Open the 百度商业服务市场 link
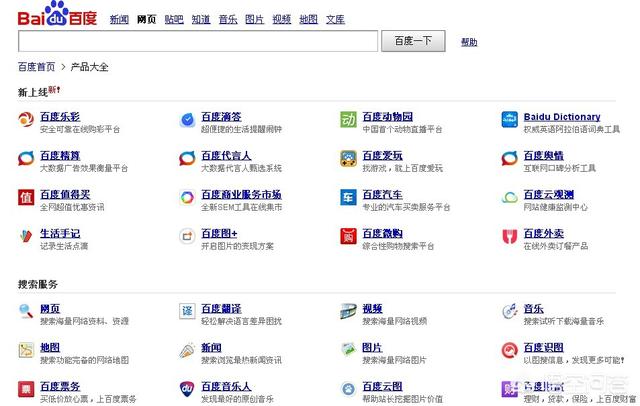640x406 pixels. (x=241, y=195)
